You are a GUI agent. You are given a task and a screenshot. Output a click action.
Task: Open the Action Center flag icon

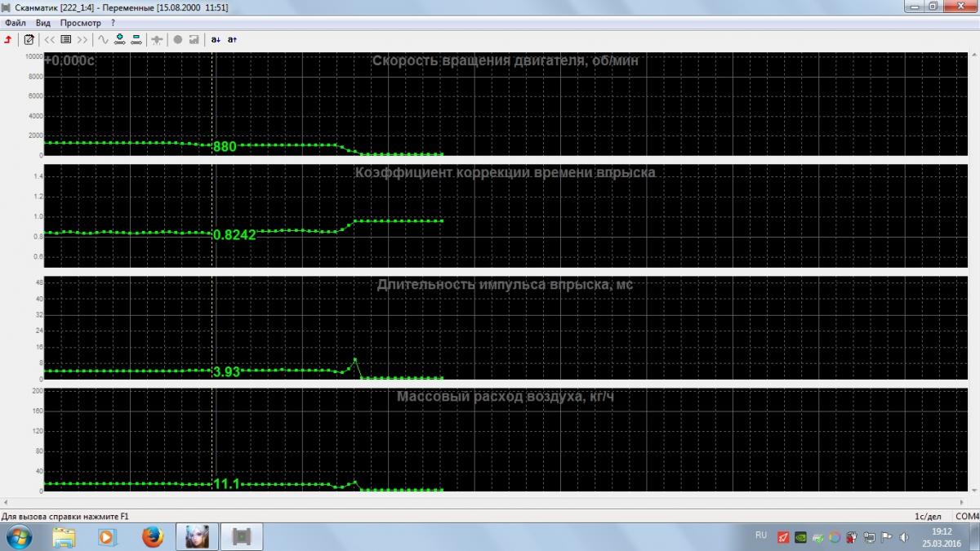point(886,537)
